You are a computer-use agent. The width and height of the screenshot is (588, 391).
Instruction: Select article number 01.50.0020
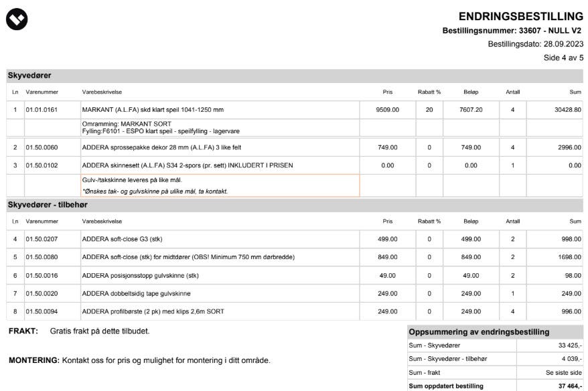pyautogui.click(x=42, y=293)
